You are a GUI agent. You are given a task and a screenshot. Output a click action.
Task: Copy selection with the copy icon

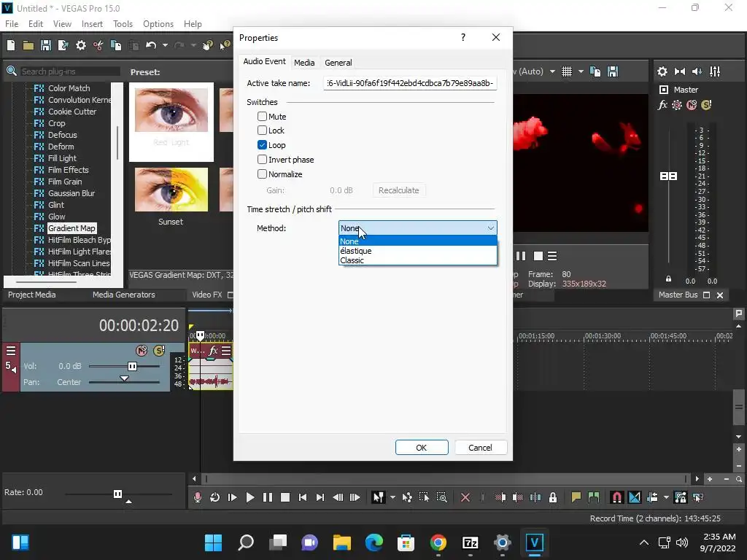[x=116, y=45]
